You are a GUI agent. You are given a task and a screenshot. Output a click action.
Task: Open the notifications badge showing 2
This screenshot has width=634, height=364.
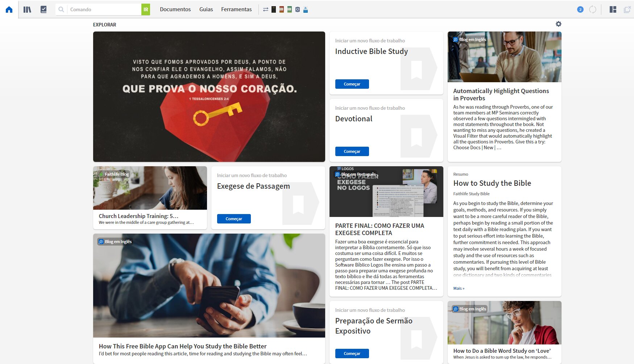[x=580, y=9]
